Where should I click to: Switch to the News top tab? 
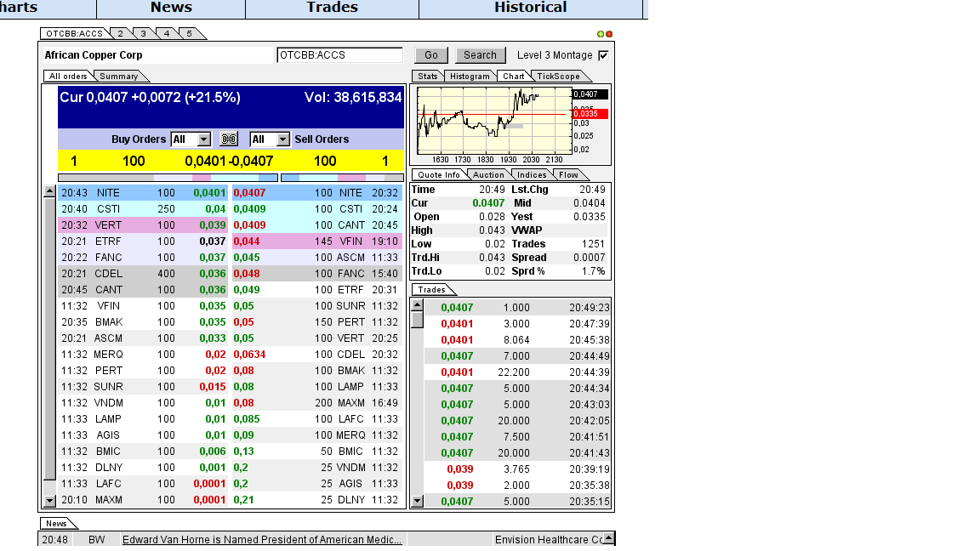point(171,8)
